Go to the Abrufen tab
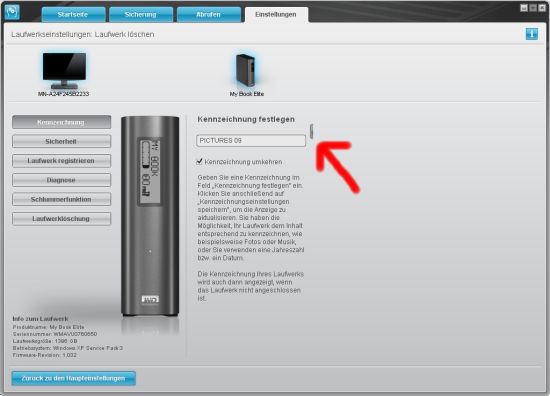 click(208, 15)
